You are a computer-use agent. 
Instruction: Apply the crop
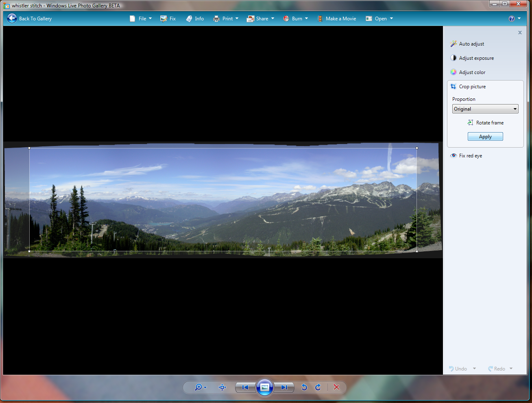tap(485, 137)
